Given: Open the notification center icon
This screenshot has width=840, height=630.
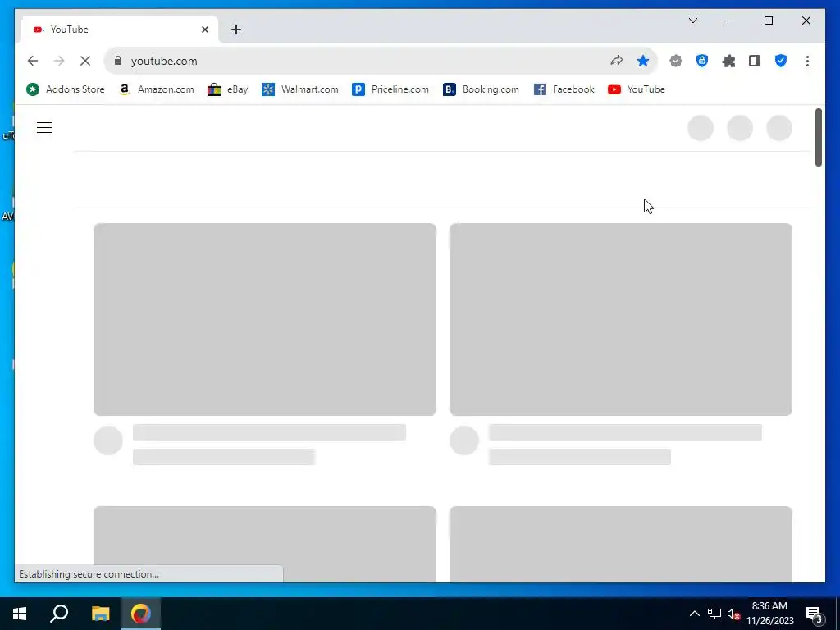Looking at the screenshot, I should pyautogui.click(x=814, y=614).
